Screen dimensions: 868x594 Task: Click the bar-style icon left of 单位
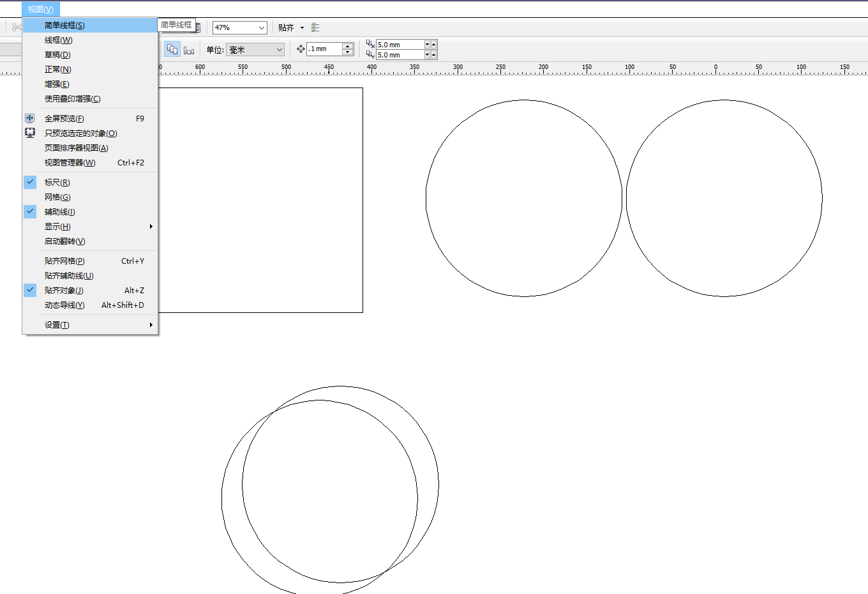189,50
